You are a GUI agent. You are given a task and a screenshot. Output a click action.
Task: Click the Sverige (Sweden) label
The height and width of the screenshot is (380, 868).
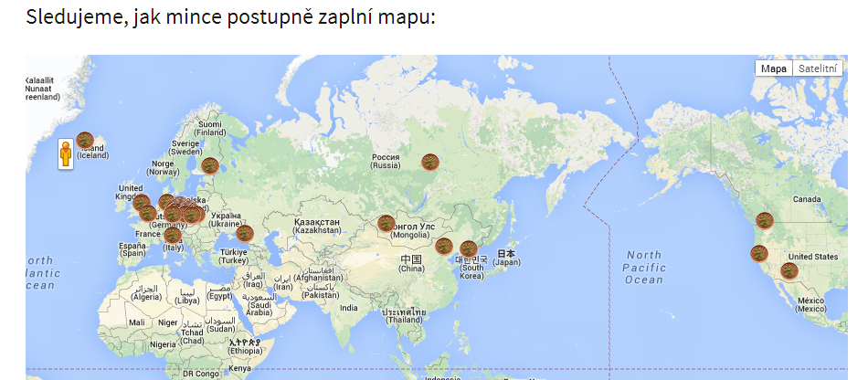[185, 147]
